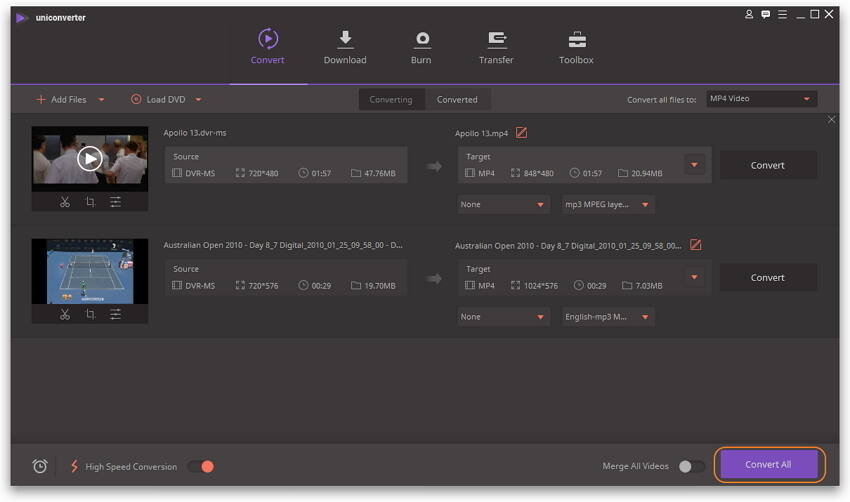Convert the Australian Open file
850x502 pixels.
(768, 278)
